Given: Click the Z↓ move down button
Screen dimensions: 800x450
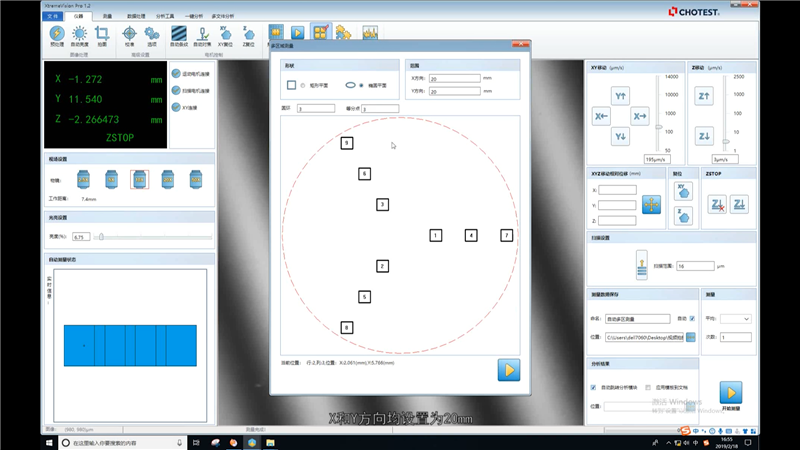Looking at the screenshot, I should tap(704, 135).
